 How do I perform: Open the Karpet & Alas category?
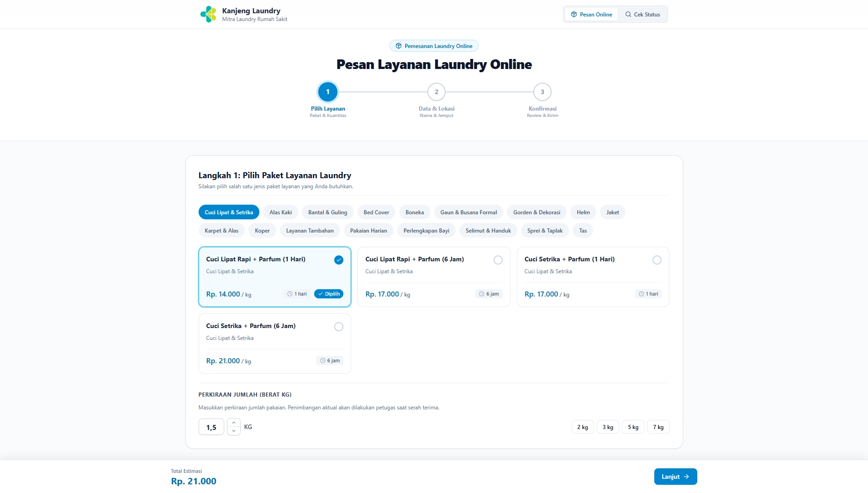[x=222, y=230]
